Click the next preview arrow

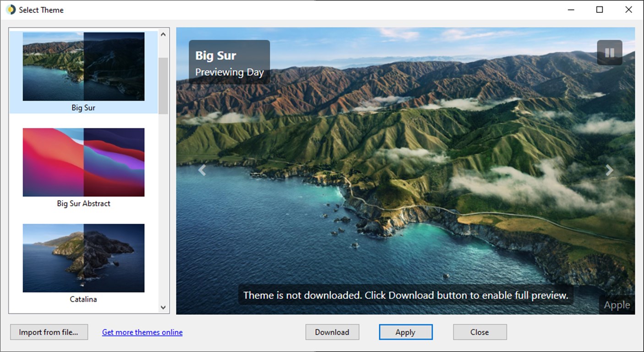click(609, 170)
